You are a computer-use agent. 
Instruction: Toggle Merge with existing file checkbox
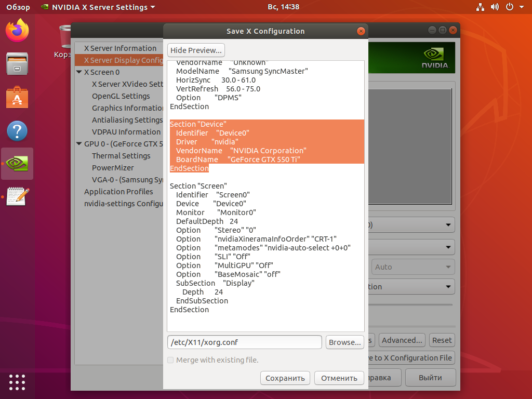click(x=170, y=360)
